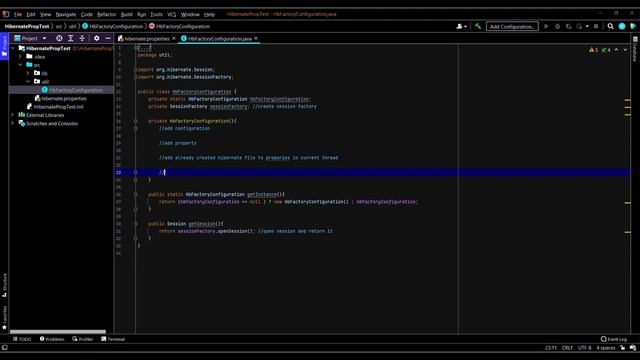The width and height of the screenshot is (640, 360).
Task: Collapse the HibernatePropTest root node
Action: (13, 48)
